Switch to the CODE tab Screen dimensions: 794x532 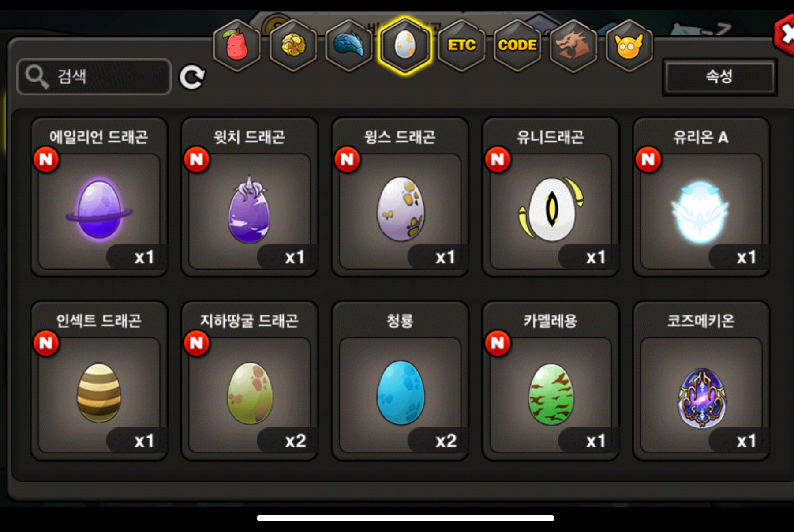pyautogui.click(x=517, y=45)
